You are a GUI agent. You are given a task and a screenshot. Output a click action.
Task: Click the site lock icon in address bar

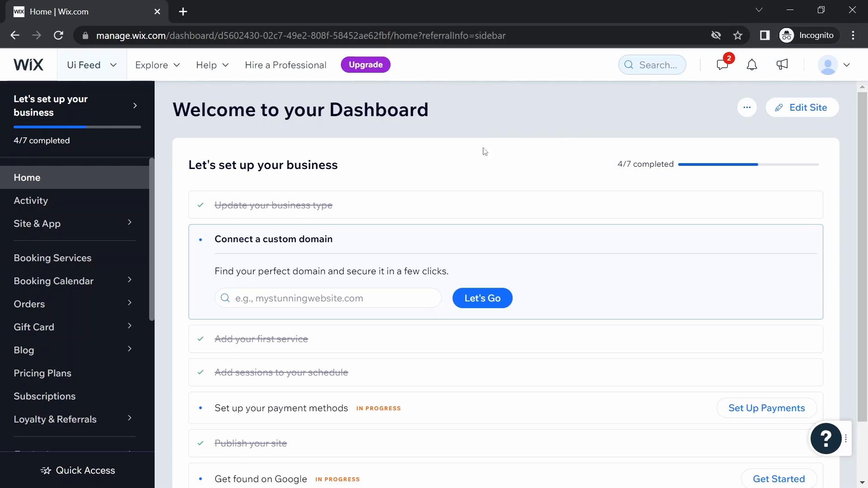tap(85, 35)
